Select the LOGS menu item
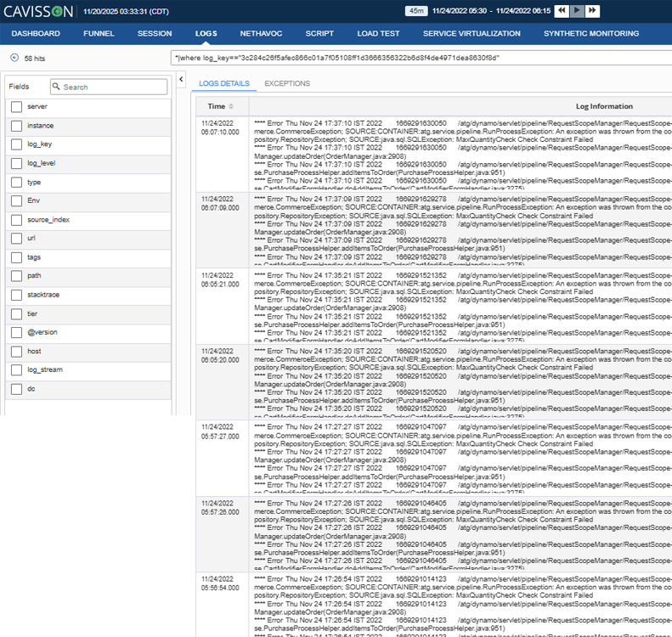The height and width of the screenshot is (637, 672). pyautogui.click(x=206, y=33)
